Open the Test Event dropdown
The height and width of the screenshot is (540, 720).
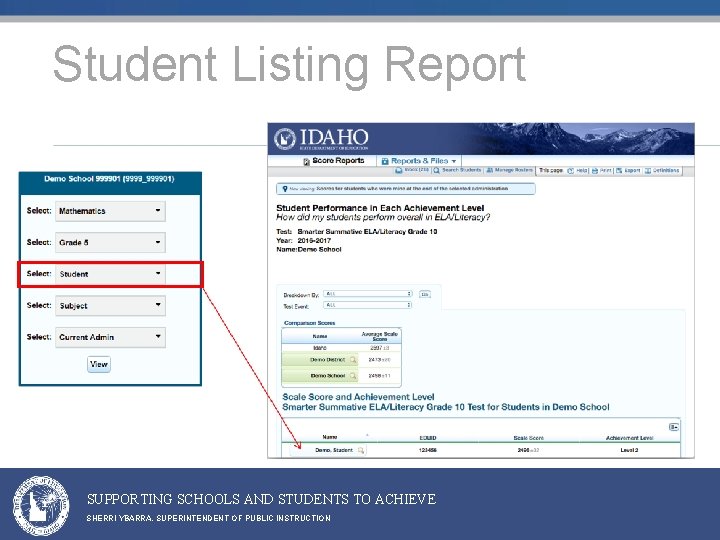tap(367, 305)
